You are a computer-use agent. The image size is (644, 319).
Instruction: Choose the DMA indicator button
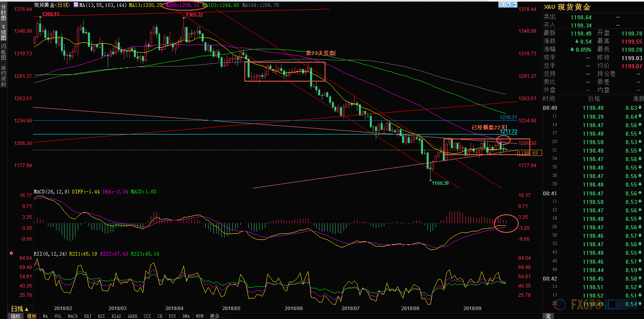pyautogui.click(x=186, y=316)
